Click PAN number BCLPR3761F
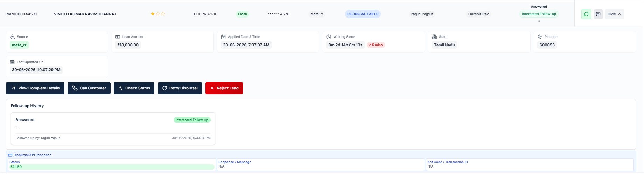 (205, 14)
